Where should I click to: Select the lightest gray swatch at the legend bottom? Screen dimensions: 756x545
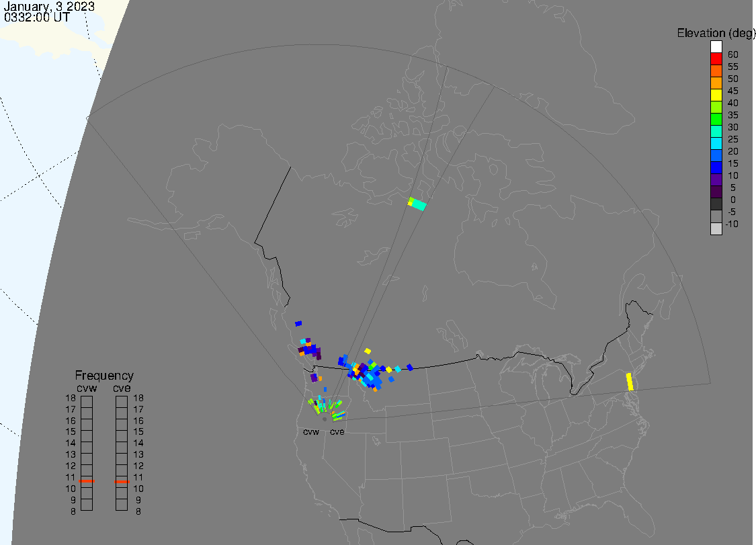[716, 228]
